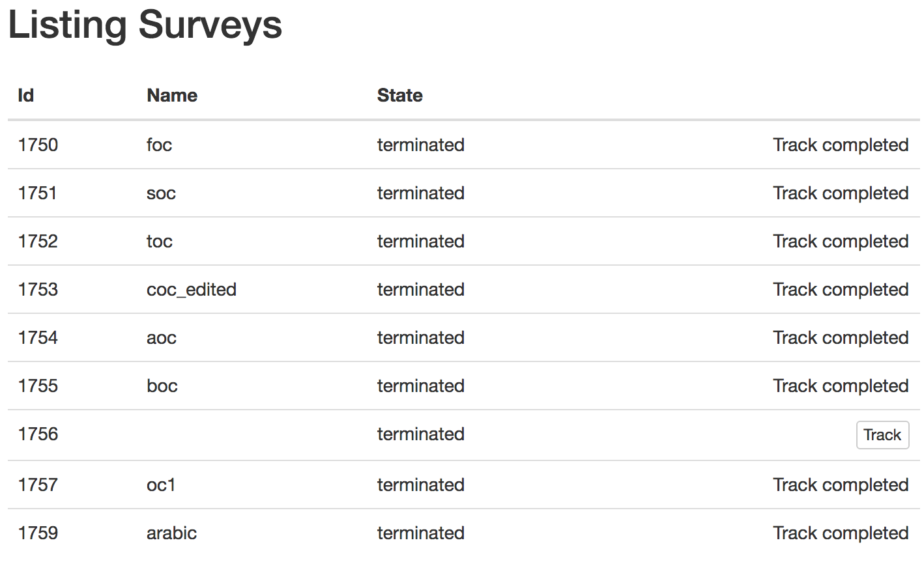The image size is (924, 577).
Task: Select Track completed for coc_edited
Action: [840, 289]
